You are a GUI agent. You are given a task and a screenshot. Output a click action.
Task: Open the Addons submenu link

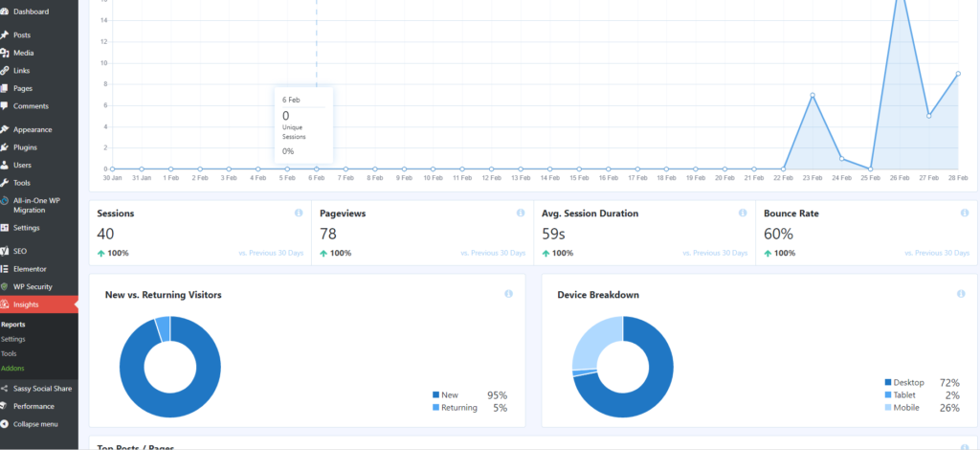[x=12, y=368]
